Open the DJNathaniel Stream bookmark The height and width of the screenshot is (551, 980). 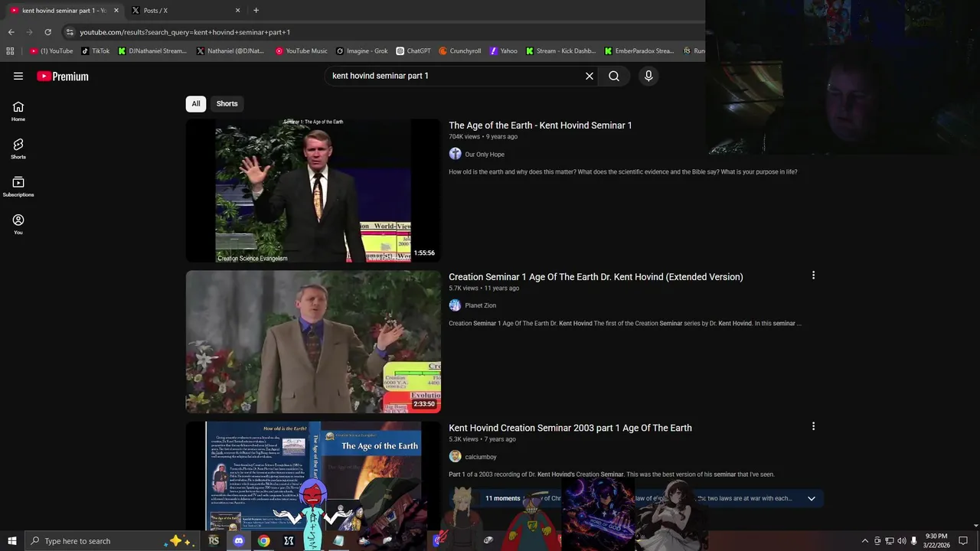(152, 51)
